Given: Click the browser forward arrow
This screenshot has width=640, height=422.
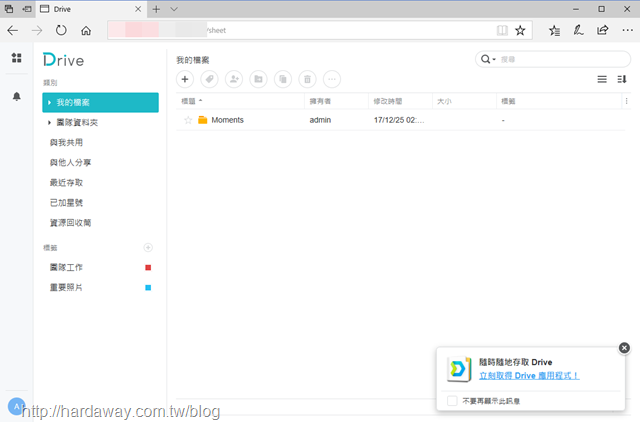Looking at the screenshot, I should click(x=37, y=30).
